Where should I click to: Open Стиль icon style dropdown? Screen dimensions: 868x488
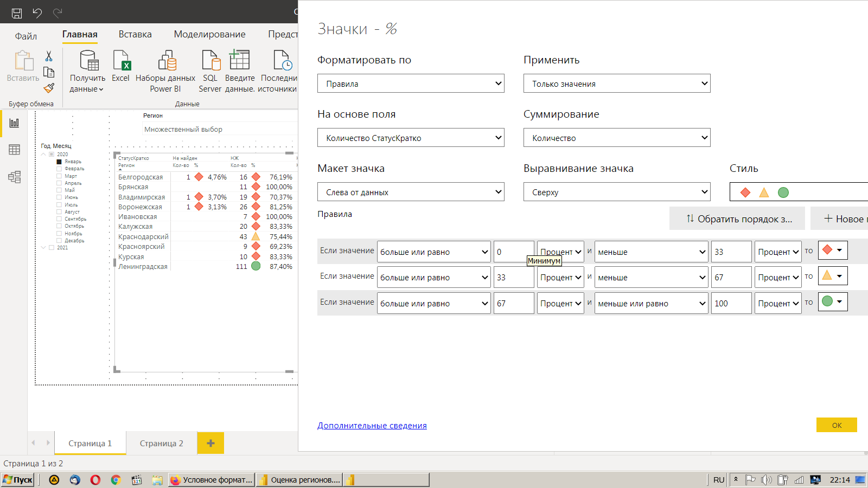point(799,192)
